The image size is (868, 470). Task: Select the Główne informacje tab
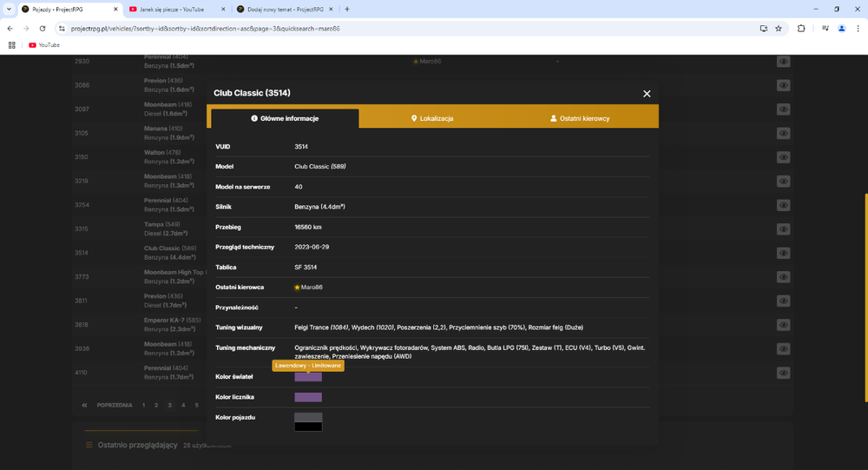(x=285, y=119)
